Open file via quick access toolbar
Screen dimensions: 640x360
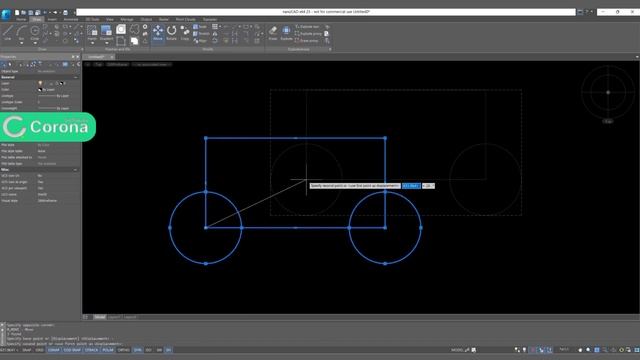pyautogui.click(x=24, y=13)
